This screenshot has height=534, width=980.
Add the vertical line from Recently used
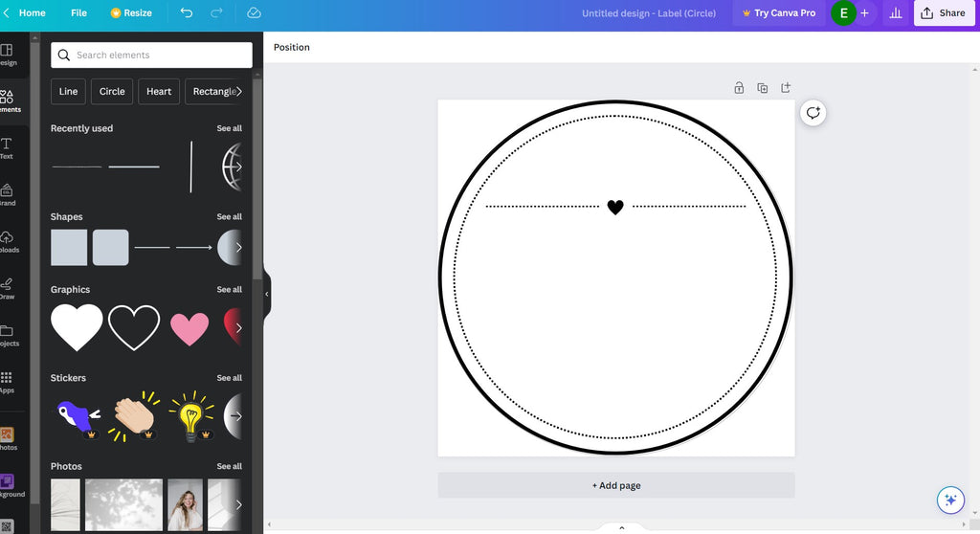tap(191, 167)
